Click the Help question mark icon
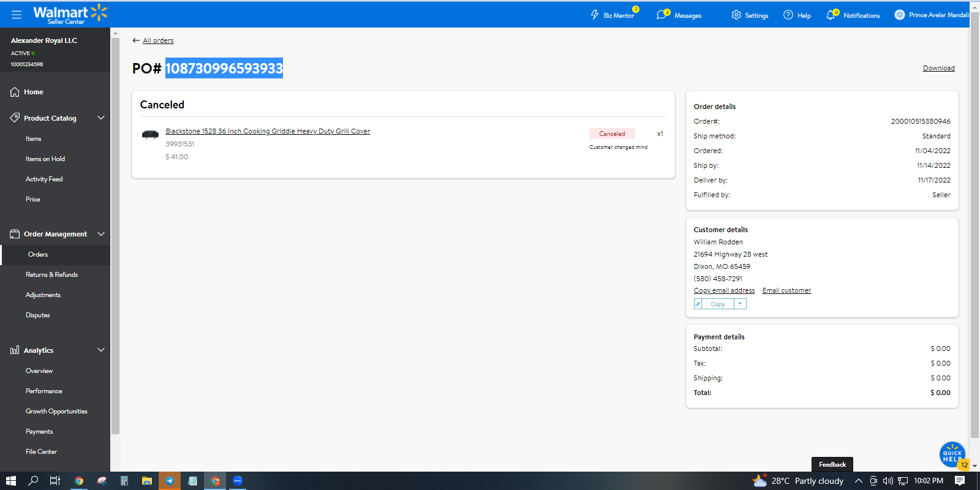Image resolution: width=980 pixels, height=490 pixels. pyautogui.click(x=788, y=15)
